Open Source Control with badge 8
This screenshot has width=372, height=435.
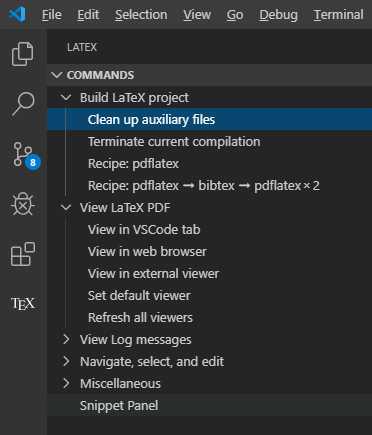[26, 156]
